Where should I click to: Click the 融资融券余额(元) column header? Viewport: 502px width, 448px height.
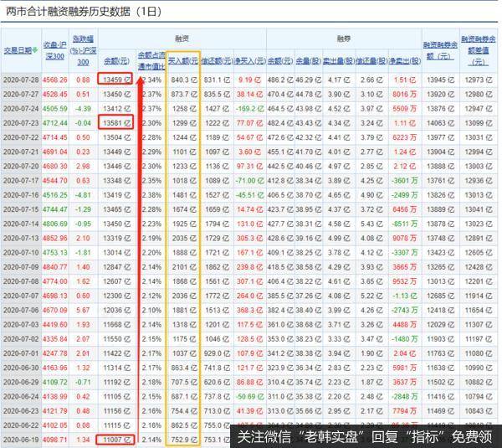441,50
